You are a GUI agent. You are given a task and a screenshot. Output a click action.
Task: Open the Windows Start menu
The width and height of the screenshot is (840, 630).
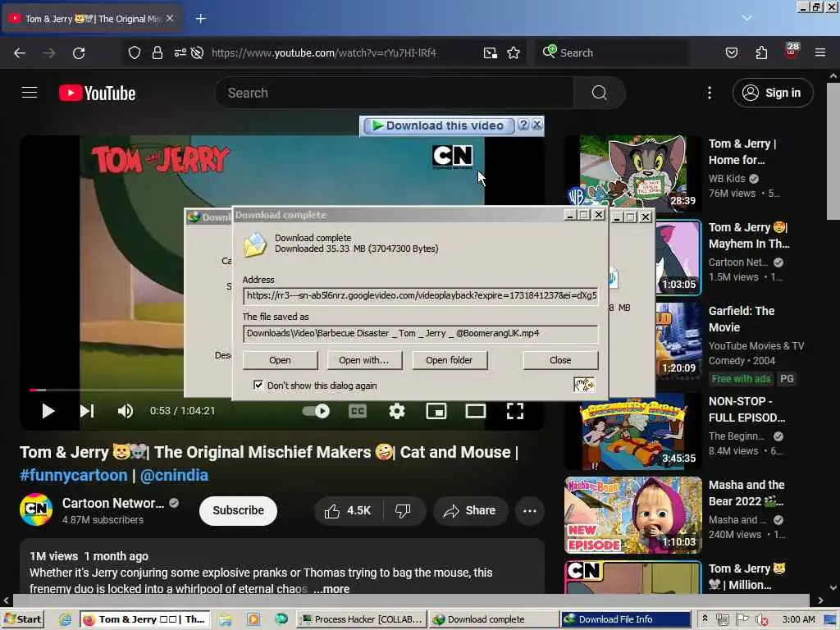point(22,619)
